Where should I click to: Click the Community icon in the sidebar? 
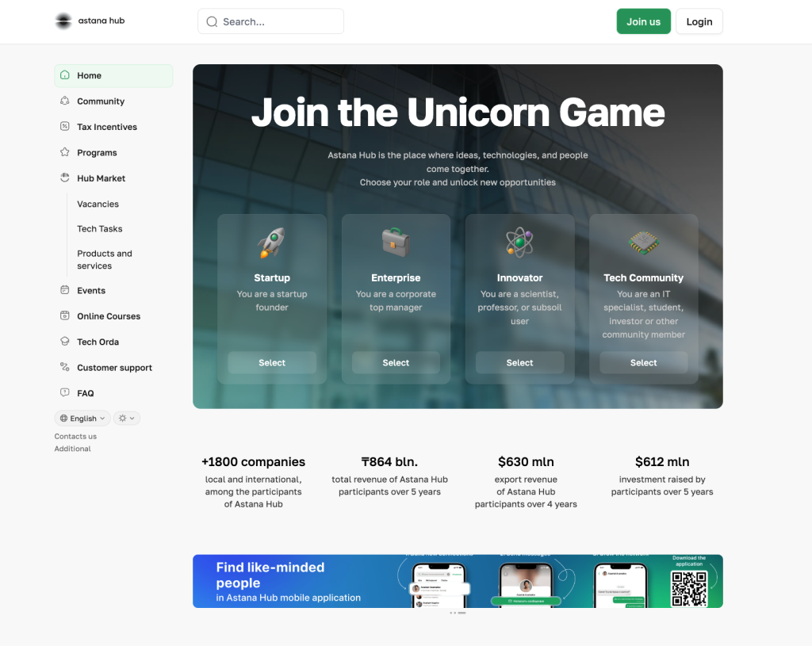[65, 101]
